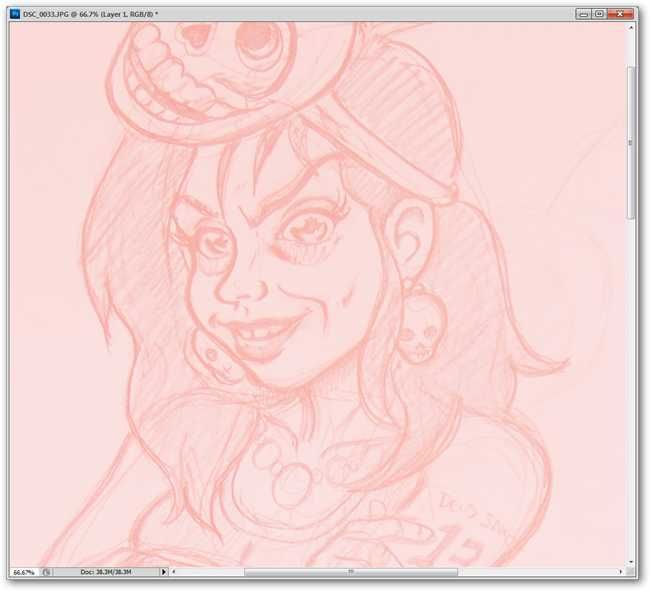Click the window resize grip in the corner
The height and width of the screenshot is (591, 650).
tap(631, 572)
